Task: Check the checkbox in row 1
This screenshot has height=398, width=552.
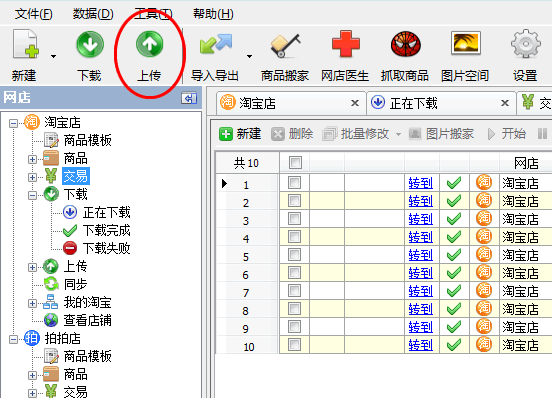Action: (x=294, y=183)
